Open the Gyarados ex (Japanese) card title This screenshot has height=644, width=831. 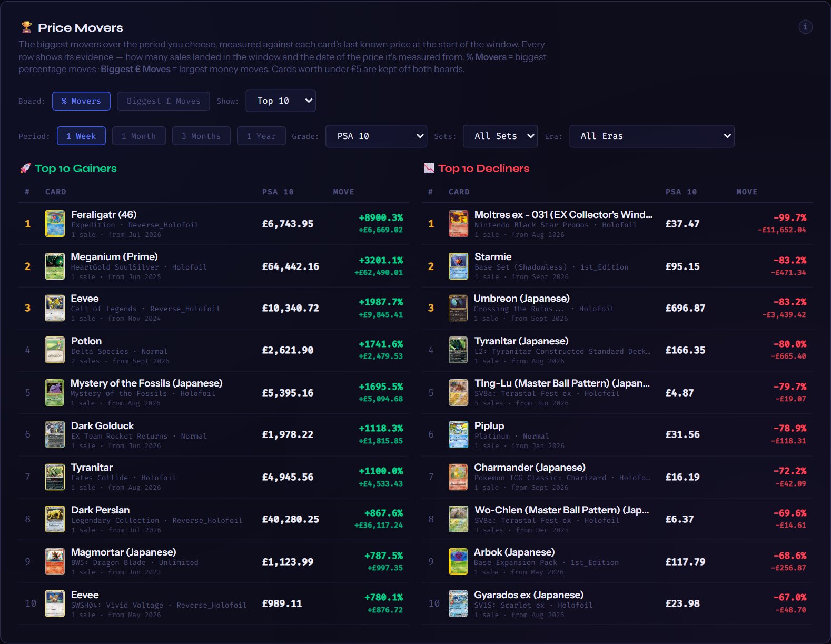point(529,595)
